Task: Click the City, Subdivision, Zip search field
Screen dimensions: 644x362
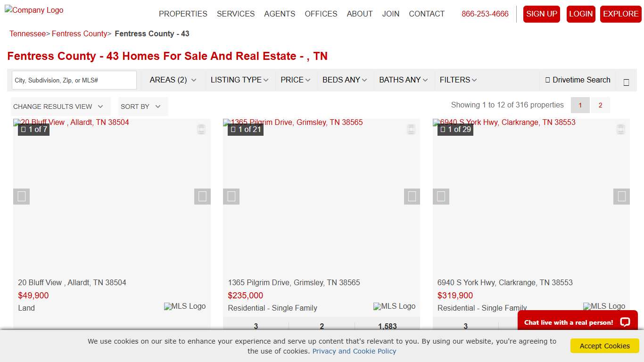Action: (x=74, y=80)
